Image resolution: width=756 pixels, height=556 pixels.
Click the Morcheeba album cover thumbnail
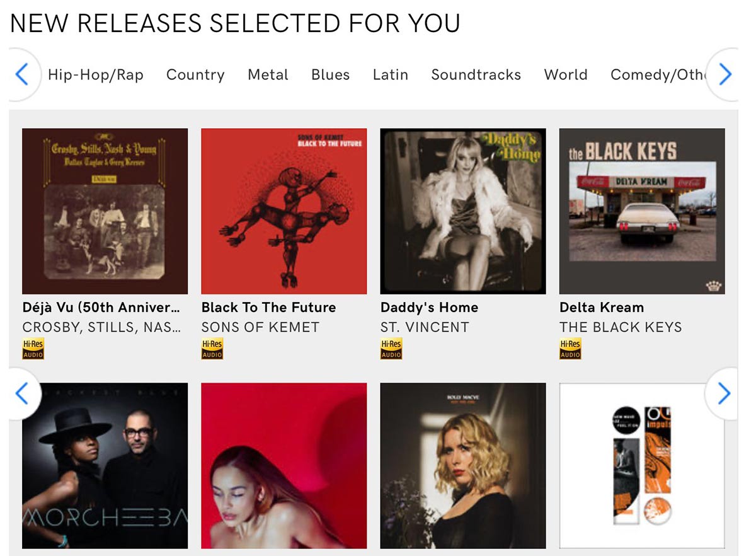pyautogui.click(x=105, y=465)
